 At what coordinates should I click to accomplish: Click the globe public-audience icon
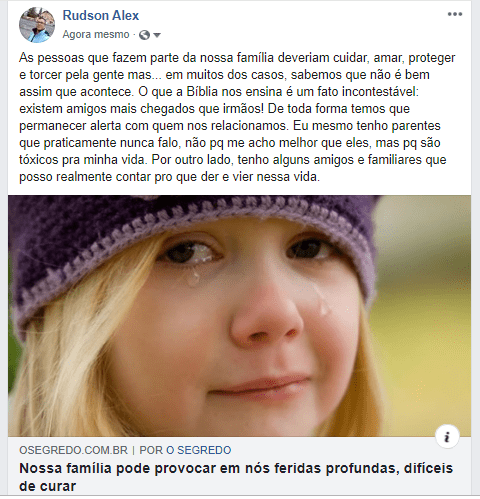click(x=144, y=35)
